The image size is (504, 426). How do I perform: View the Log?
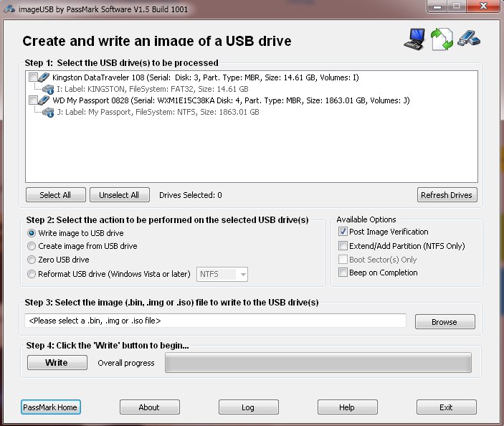[x=249, y=407]
